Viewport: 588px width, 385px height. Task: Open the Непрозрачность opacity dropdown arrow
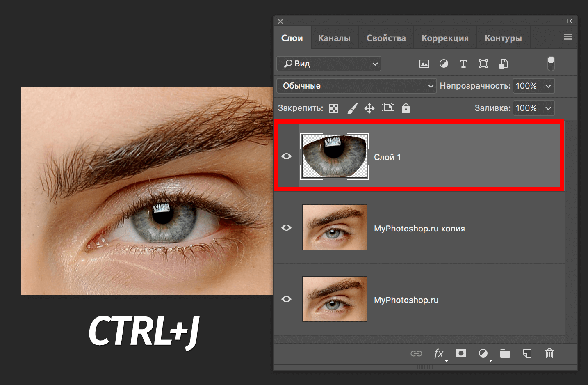[x=548, y=86]
